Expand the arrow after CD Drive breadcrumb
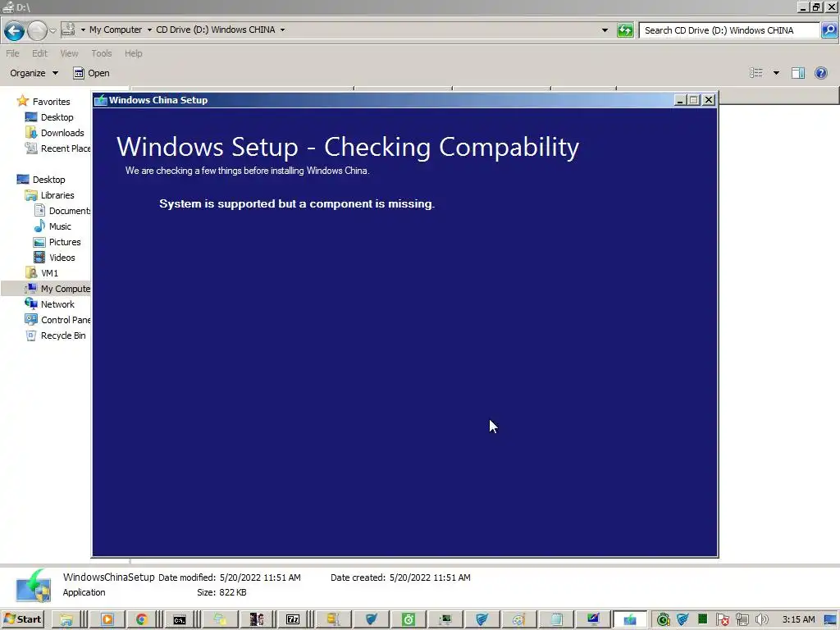 point(282,30)
